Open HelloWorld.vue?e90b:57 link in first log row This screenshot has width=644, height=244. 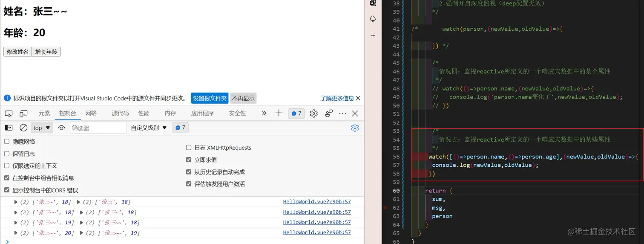(x=317, y=202)
